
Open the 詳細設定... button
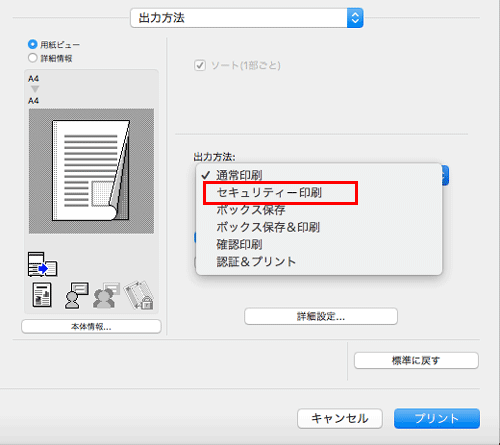click(321, 316)
